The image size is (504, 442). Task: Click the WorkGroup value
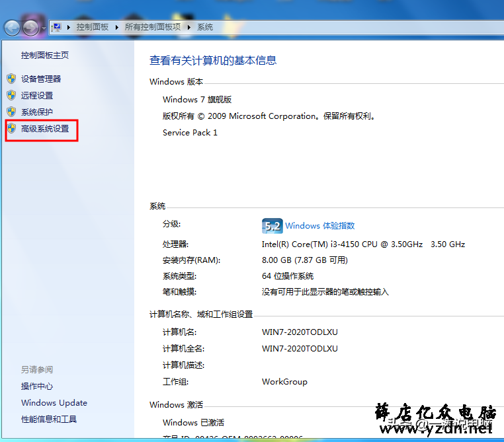coord(284,382)
